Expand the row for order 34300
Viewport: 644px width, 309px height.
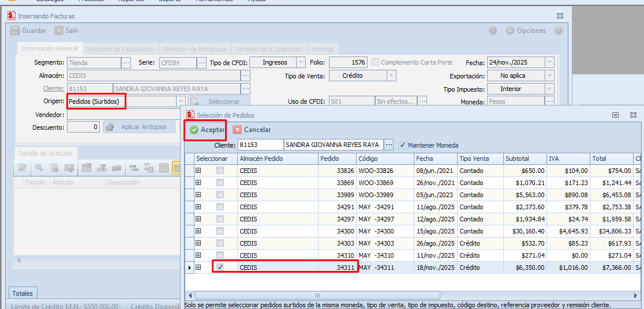click(199, 231)
